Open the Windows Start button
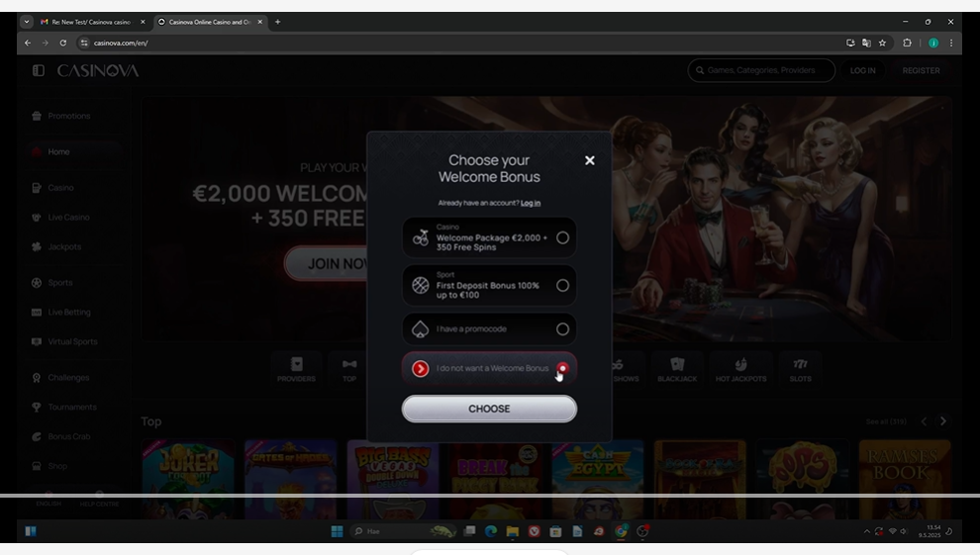The image size is (980, 555). click(337, 531)
